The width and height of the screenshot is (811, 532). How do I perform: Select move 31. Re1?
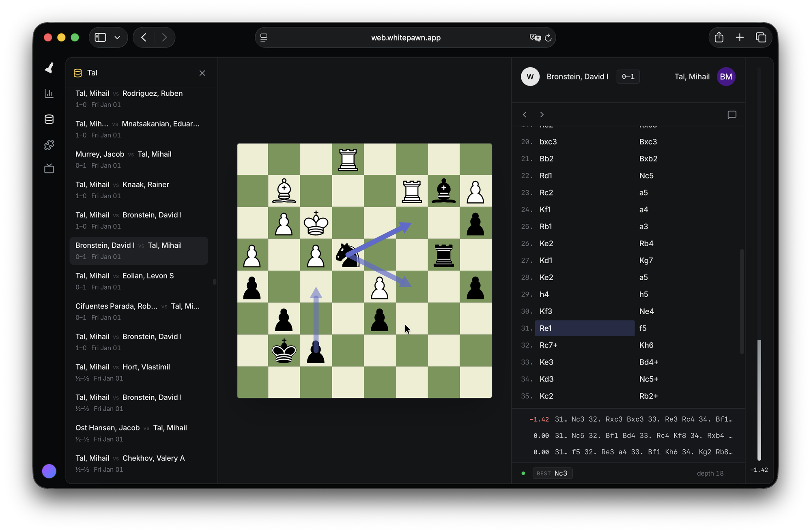[585, 328]
